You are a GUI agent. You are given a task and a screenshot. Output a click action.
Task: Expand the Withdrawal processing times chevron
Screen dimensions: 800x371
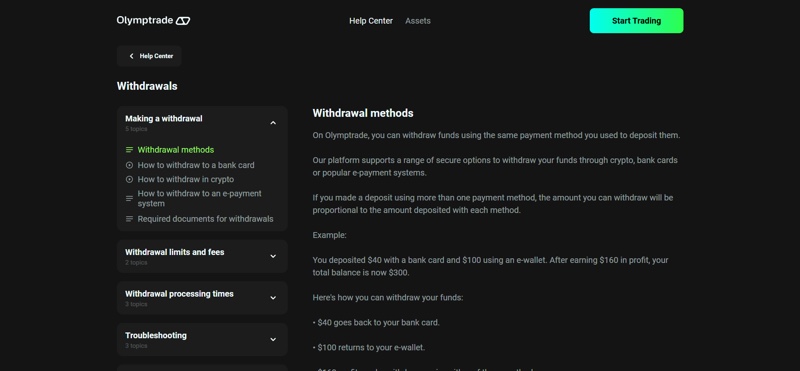click(x=273, y=298)
